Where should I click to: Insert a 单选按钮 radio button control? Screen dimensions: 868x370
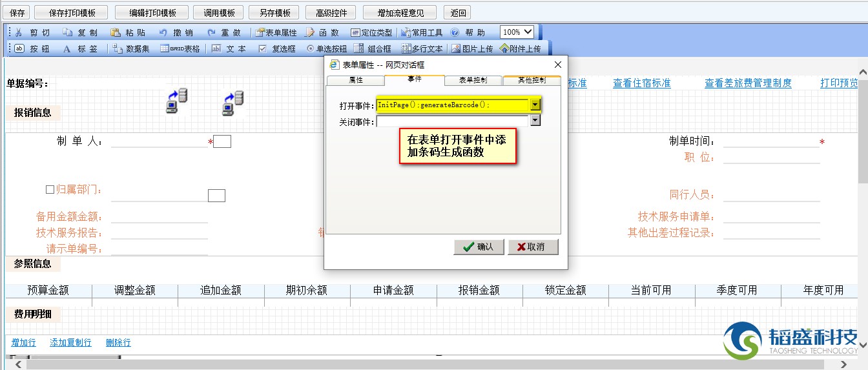(327, 48)
